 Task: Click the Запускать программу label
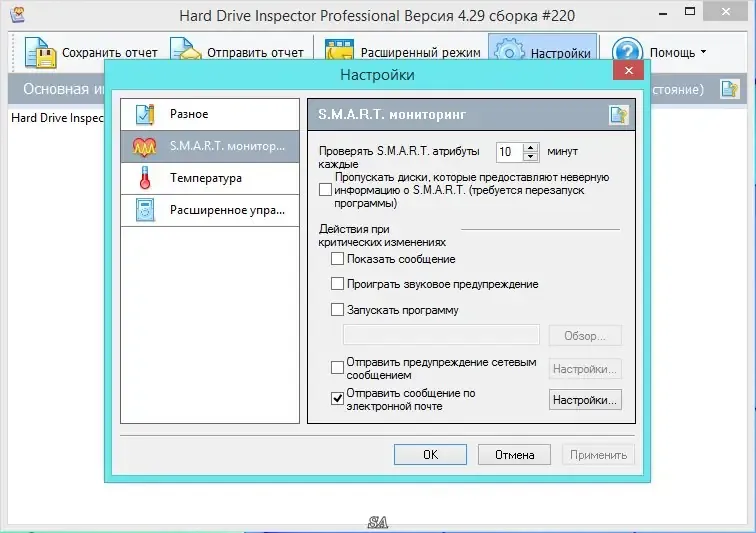pyautogui.click(x=403, y=310)
